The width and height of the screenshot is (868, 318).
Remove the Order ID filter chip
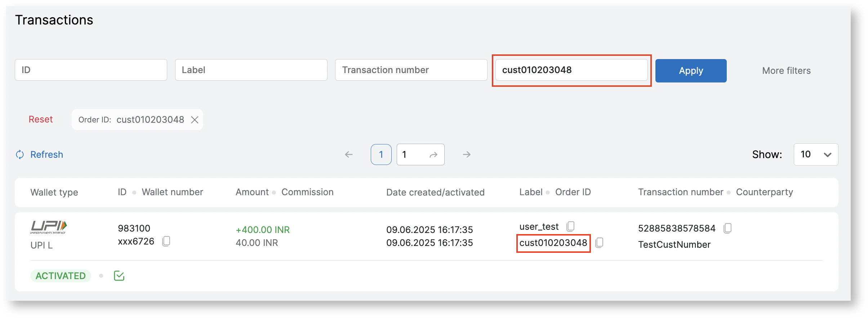[195, 120]
